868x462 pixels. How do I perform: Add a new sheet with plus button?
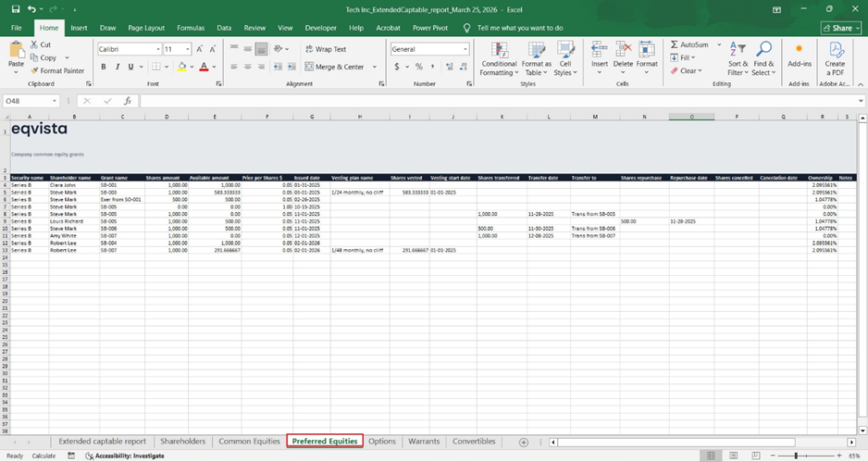(524, 442)
